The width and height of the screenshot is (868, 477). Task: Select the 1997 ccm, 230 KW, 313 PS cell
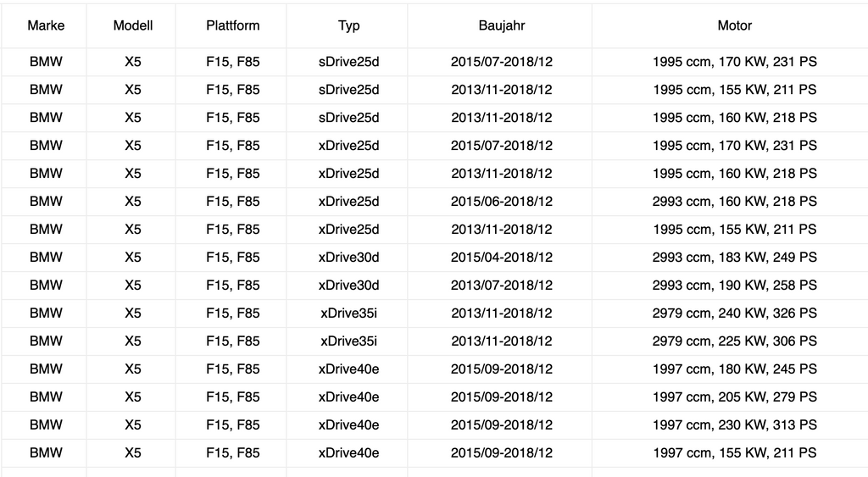(x=734, y=424)
